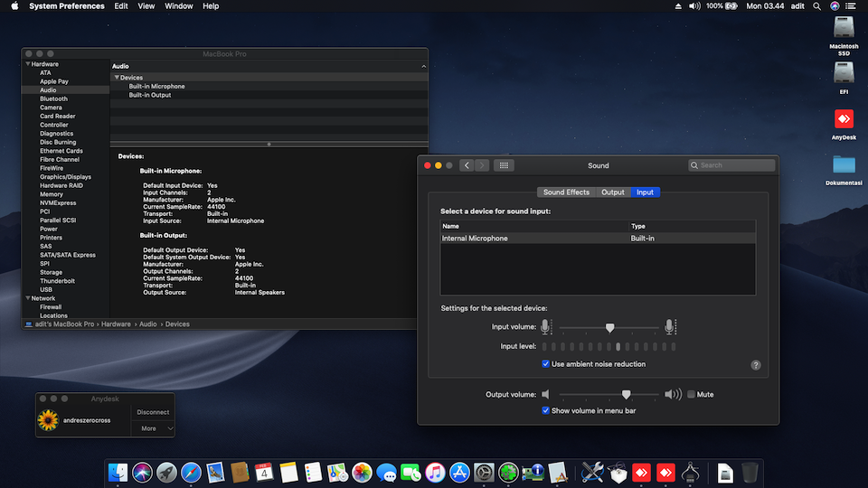868x488 pixels.
Task: Open App Store from the Dock
Action: click(459, 473)
